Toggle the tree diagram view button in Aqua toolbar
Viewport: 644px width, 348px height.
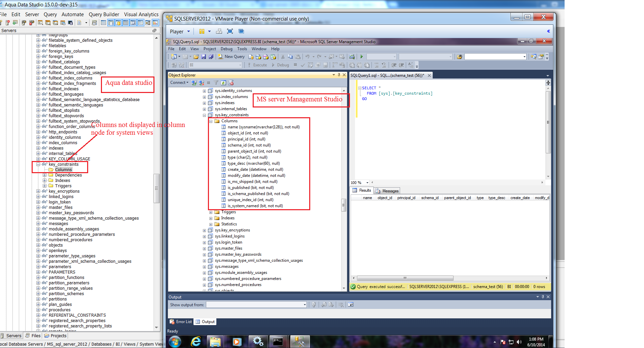click(148, 23)
